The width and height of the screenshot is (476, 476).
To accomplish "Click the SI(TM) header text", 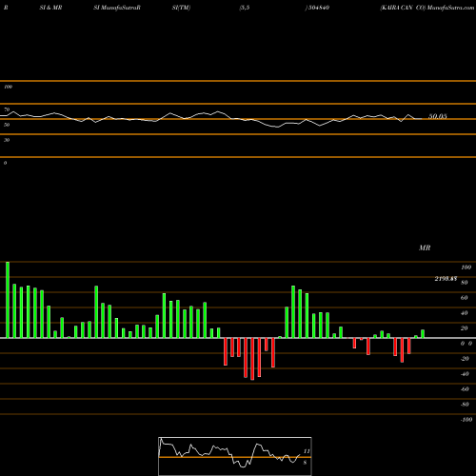I will point(181,8).
